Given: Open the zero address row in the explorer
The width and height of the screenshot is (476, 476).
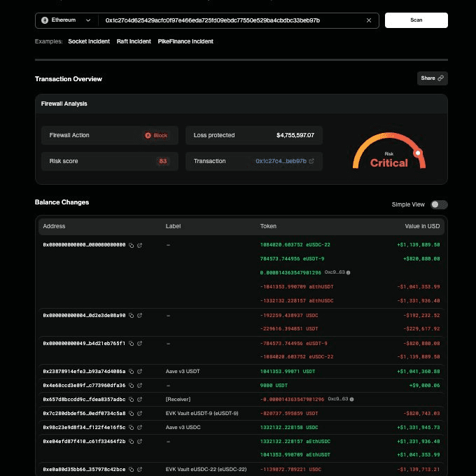Looking at the screenshot, I should [139, 245].
